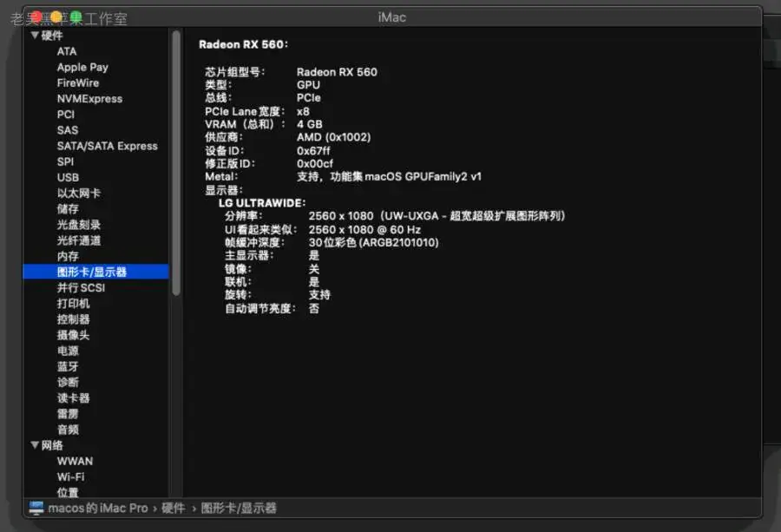
Task: Click the device ID value 0x67ff
Action: tap(313, 150)
